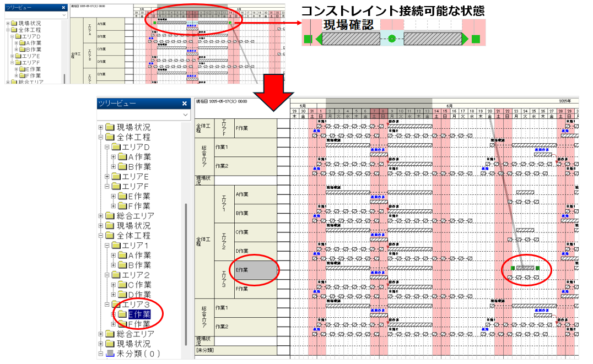The width and height of the screenshot is (593, 364).
Task: Click right green arrow on enlarged 現場確認 bar
Action: pos(465,39)
